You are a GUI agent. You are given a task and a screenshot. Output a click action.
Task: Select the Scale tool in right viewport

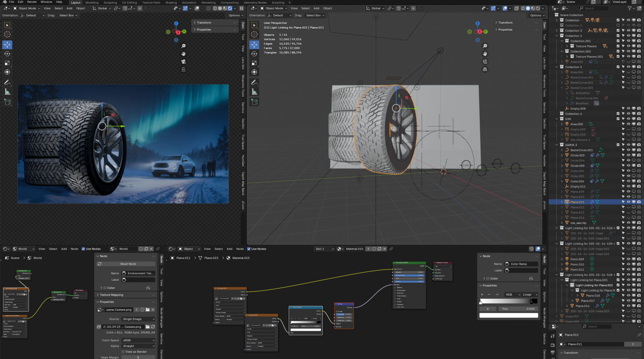point(254,63)
